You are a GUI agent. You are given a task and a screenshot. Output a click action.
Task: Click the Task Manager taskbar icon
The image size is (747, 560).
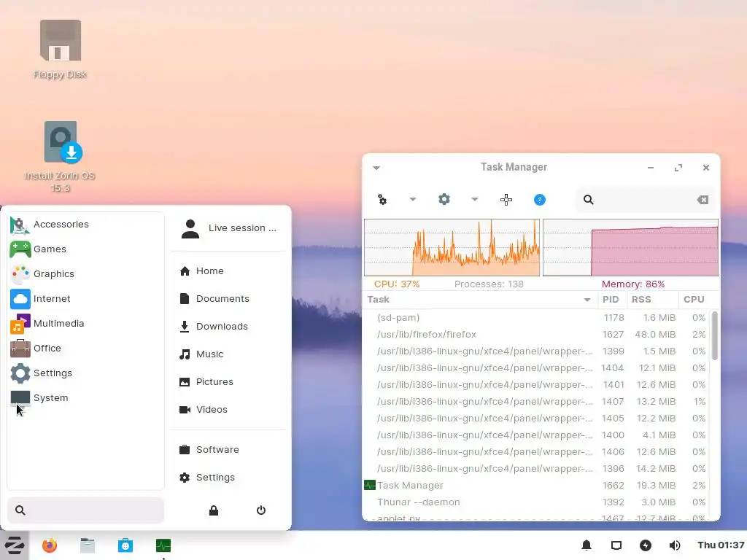point(163,545)
